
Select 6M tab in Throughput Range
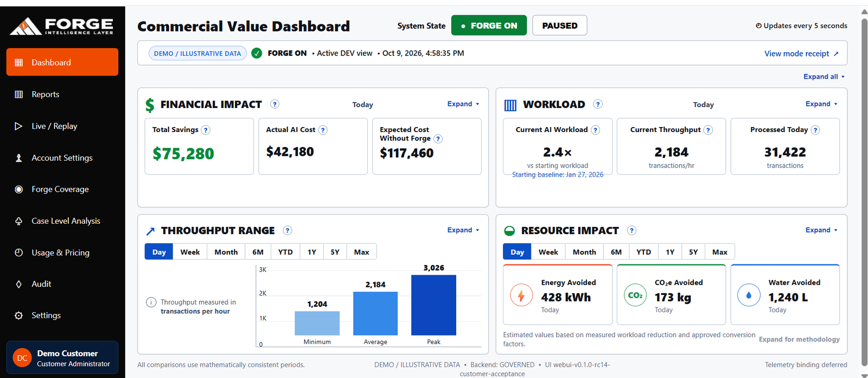[x=258, y=252]
